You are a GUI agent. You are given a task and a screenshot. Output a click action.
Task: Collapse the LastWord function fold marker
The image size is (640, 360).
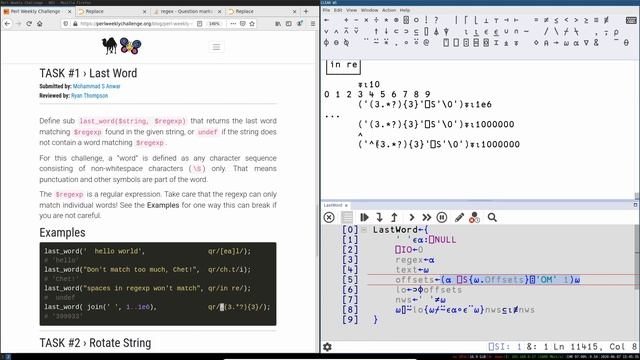364,230
